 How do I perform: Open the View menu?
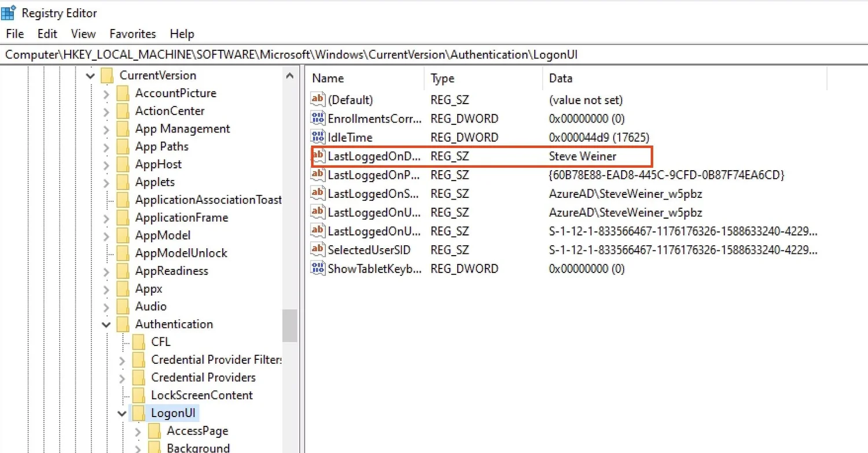click(83, 34)
